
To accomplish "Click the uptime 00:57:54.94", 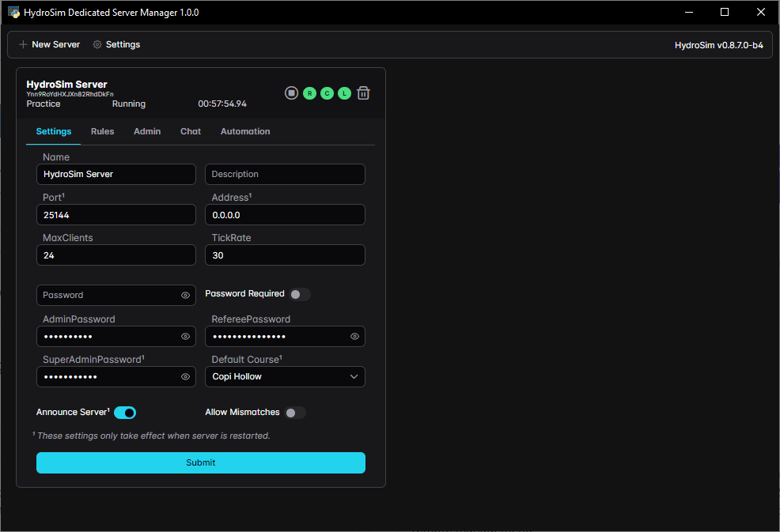I will pyautogui.click(x=222, y=104).
